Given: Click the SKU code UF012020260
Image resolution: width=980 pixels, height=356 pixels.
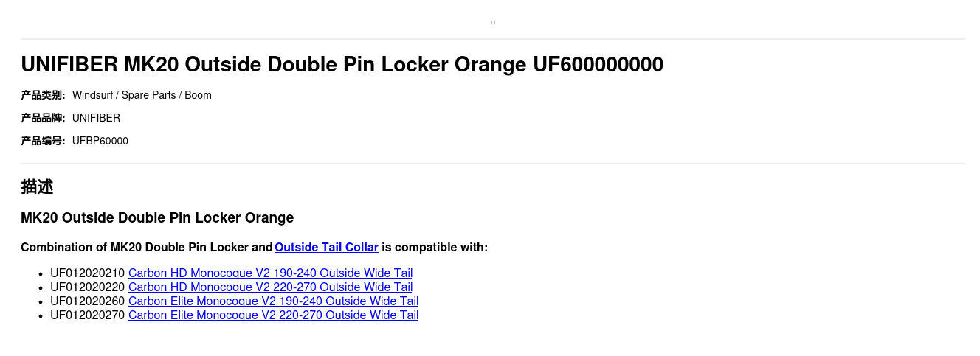Looking at the screenshot, I should (88, 301).
